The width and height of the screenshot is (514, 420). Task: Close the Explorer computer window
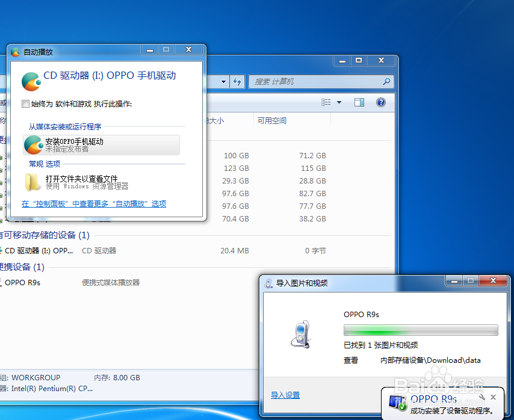pos(381,61)
